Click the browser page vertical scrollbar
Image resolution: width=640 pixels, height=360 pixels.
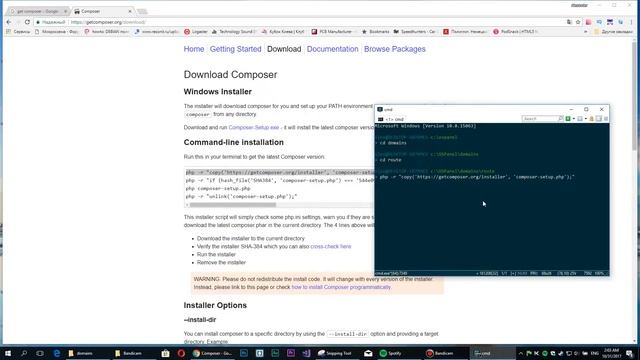click(634, 95)
